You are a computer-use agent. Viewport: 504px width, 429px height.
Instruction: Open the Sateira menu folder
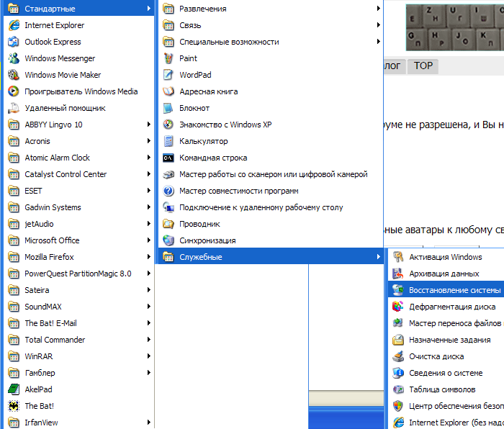[x=78, y=290]
